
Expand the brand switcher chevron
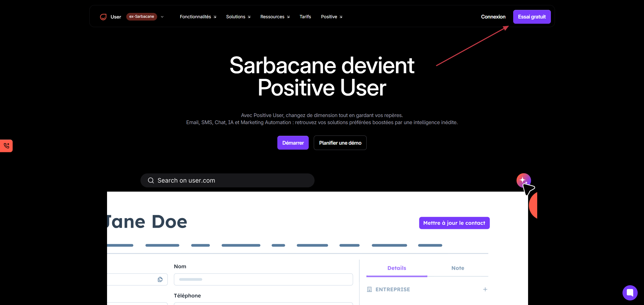162,17
